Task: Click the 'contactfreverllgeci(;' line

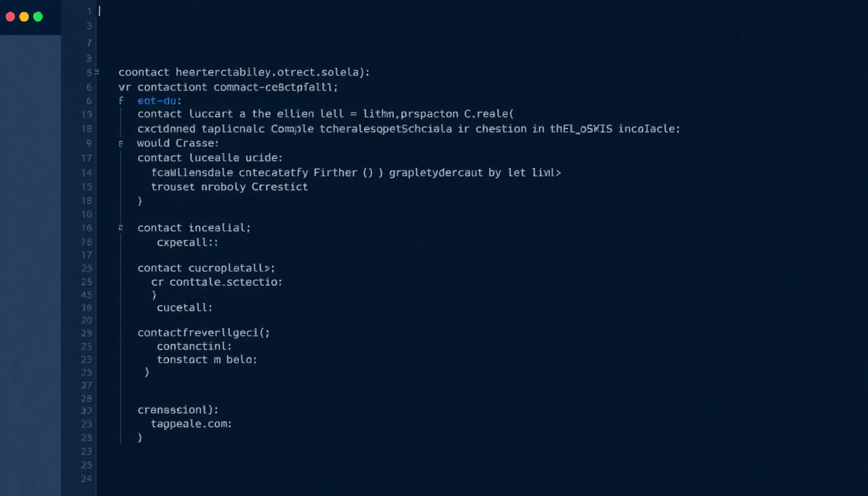Action: [x=203, y=333]
